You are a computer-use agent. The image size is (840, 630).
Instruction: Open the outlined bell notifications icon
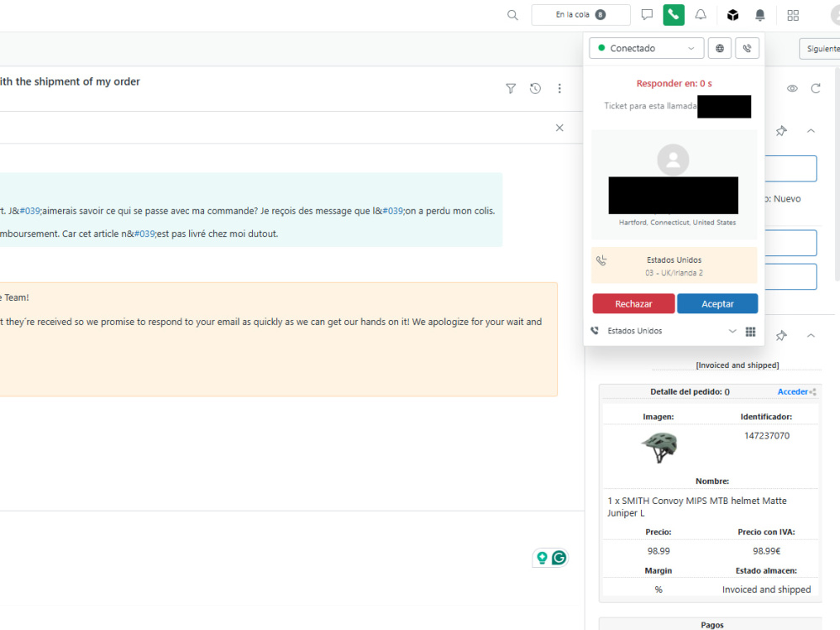coord(701,14)
